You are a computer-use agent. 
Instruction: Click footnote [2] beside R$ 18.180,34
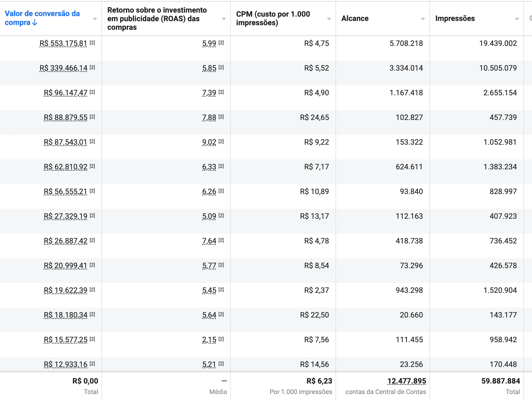click(92, 314)
